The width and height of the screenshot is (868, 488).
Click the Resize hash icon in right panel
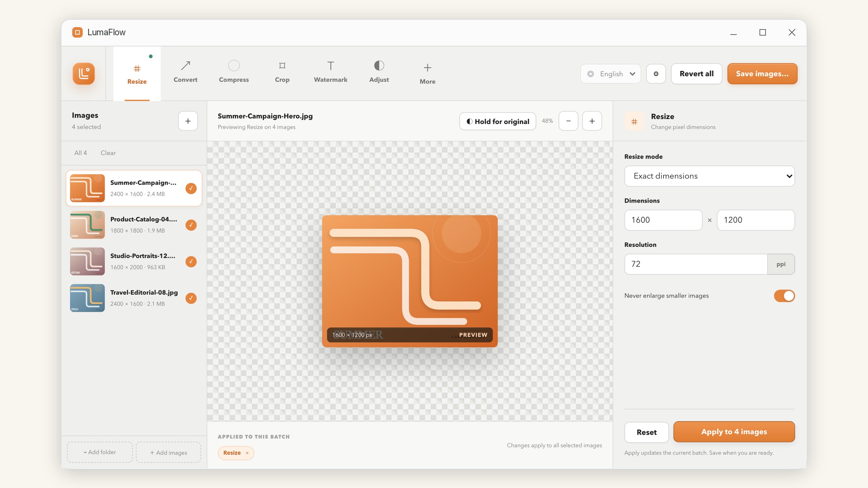click(634, 121)
